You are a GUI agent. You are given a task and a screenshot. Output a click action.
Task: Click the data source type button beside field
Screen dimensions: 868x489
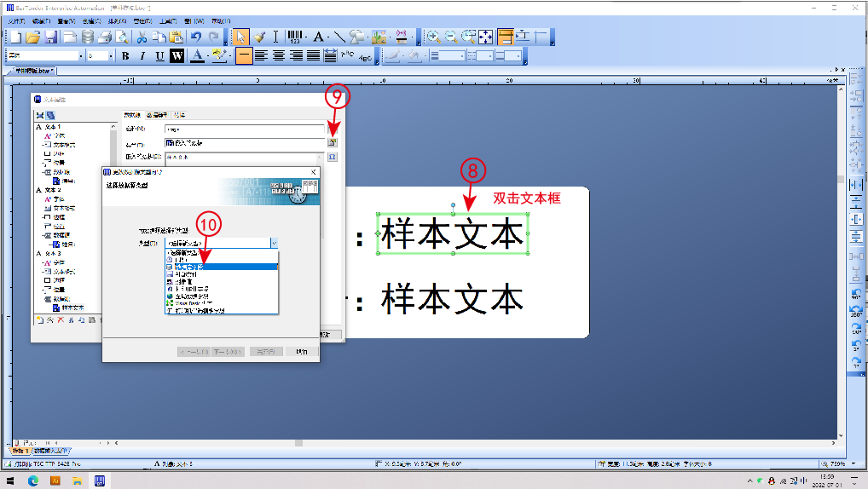click(333, 143)
